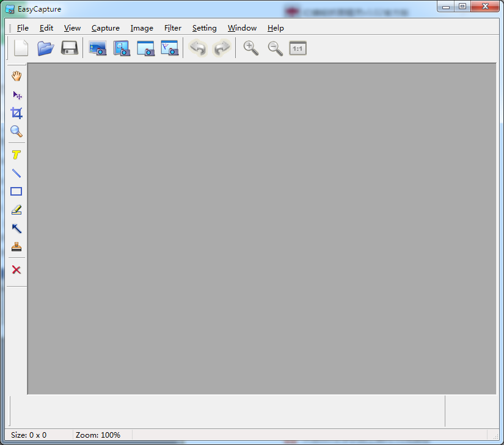The height and width of the screenshot is (445, 504).
Task: Open the Window menu
Action: 242,28
